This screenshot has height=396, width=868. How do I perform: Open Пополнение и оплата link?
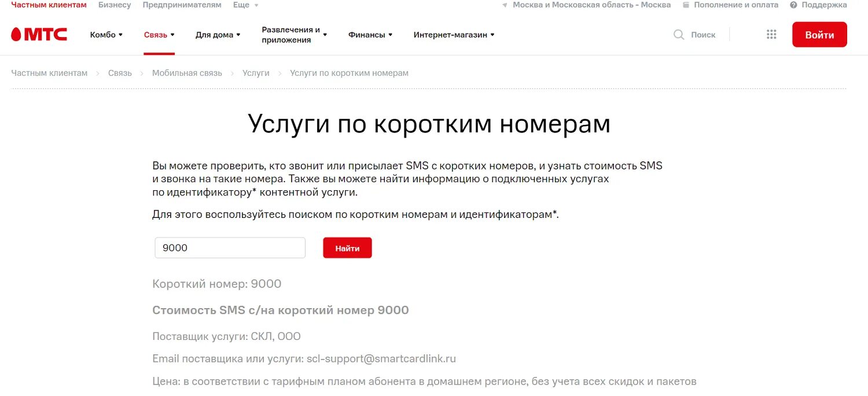[x=736, y=5]
